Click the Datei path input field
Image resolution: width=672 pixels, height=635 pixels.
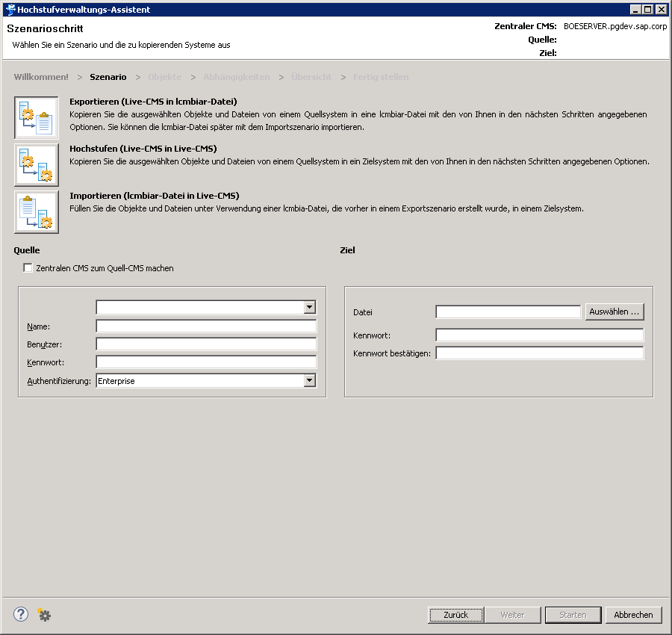pyautogui.click(x=508, y=312)
